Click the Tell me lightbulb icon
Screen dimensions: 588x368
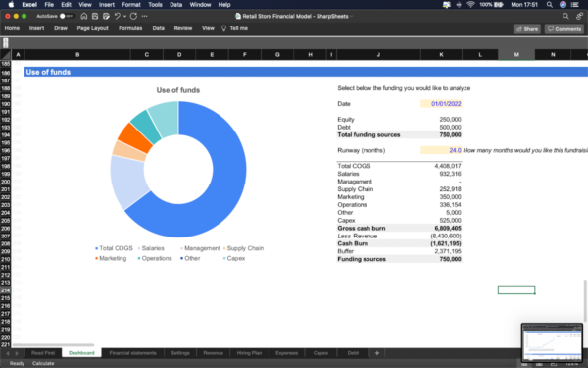(223, 28)
